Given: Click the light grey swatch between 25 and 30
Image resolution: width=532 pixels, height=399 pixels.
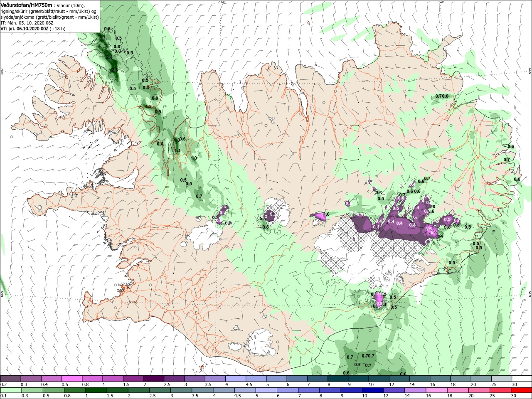Looking at the screenshot, I should click(x=502, y=379).
